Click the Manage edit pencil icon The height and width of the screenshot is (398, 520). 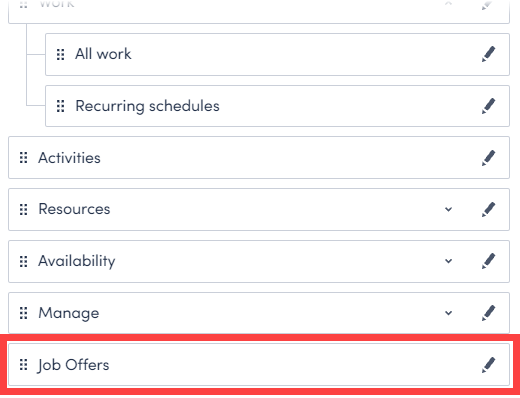tap(488, 313)
